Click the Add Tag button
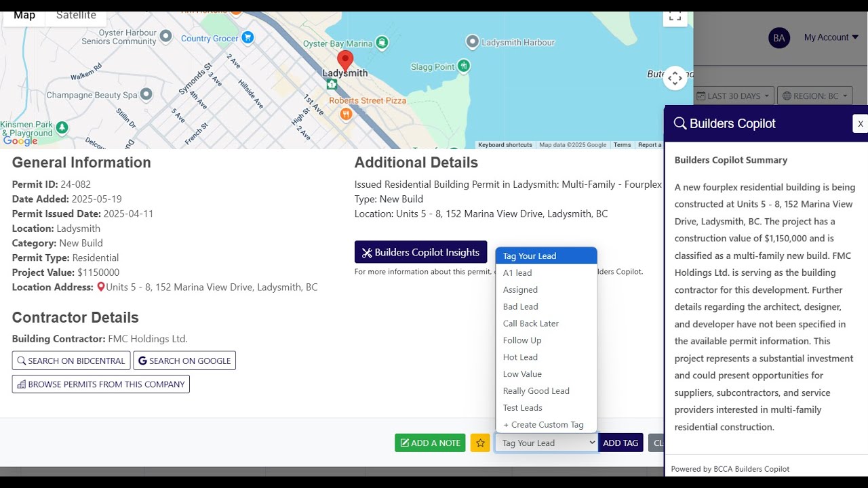This screenshot has width=868, height=488. 620,443
